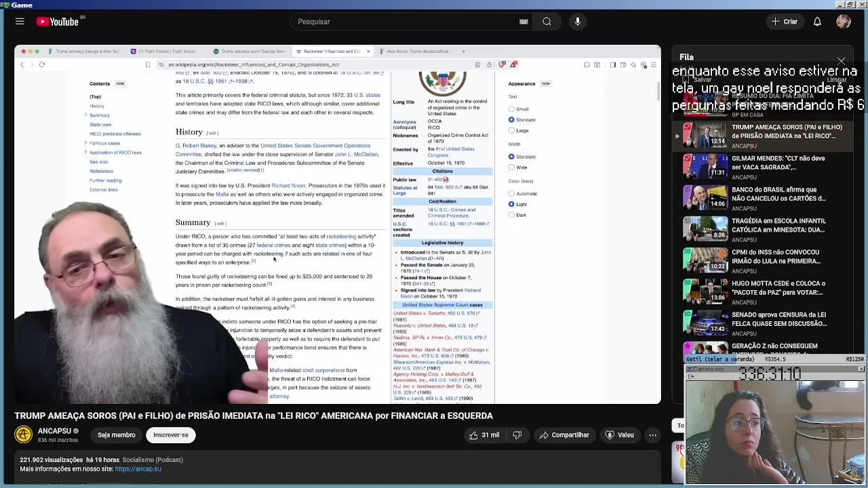This screenshot has height=488, width=868.
Task: Select Light color radio
Action: tap(511, 204)
